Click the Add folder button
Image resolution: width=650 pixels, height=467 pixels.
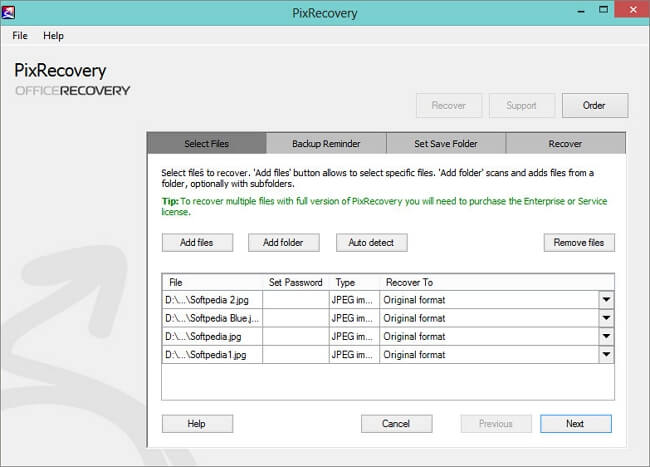tap(283, 242)
